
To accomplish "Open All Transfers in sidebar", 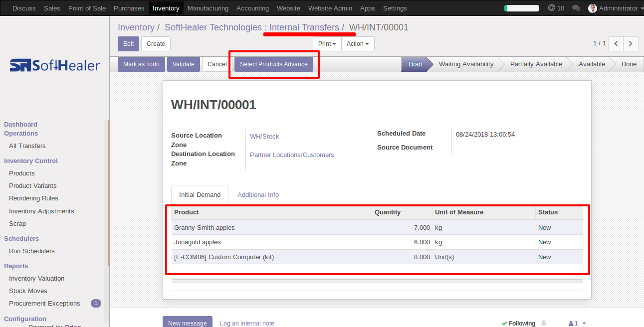I will (27, 146).
